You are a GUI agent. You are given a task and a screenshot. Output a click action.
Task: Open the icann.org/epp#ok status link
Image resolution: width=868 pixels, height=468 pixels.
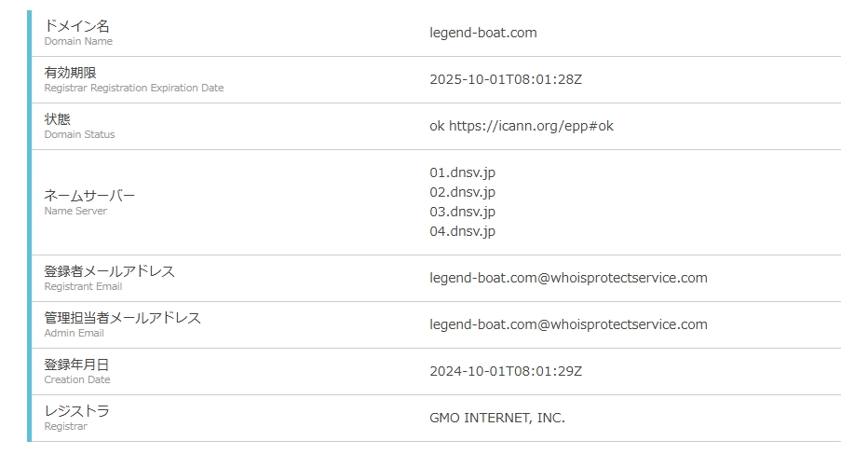[x=531, y=126]
